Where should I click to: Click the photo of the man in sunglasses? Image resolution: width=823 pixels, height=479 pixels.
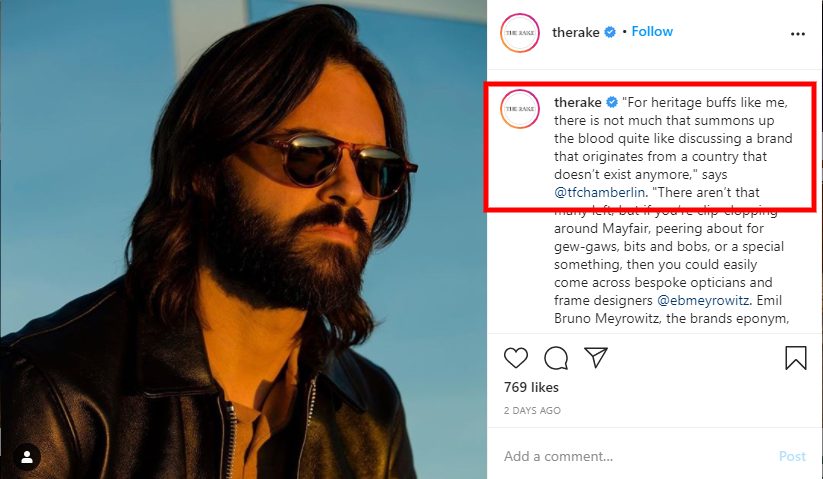(244, 240)
